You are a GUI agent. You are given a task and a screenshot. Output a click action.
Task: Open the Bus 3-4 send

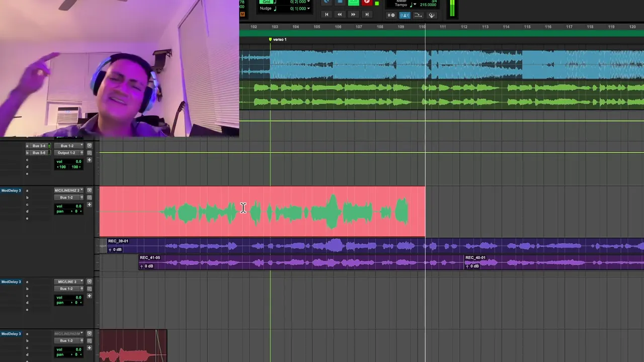click(x=39, y=146)
